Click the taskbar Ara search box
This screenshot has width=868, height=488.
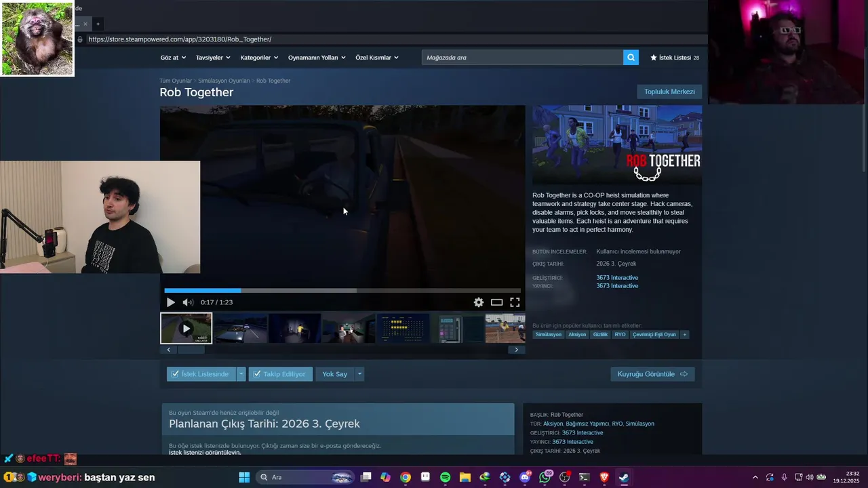pos(305,477)
